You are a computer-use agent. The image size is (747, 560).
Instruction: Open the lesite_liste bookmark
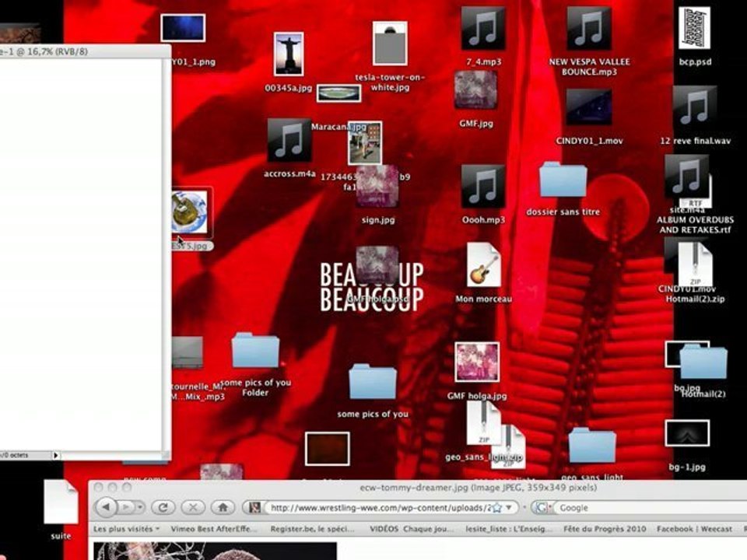coord(509,529)
